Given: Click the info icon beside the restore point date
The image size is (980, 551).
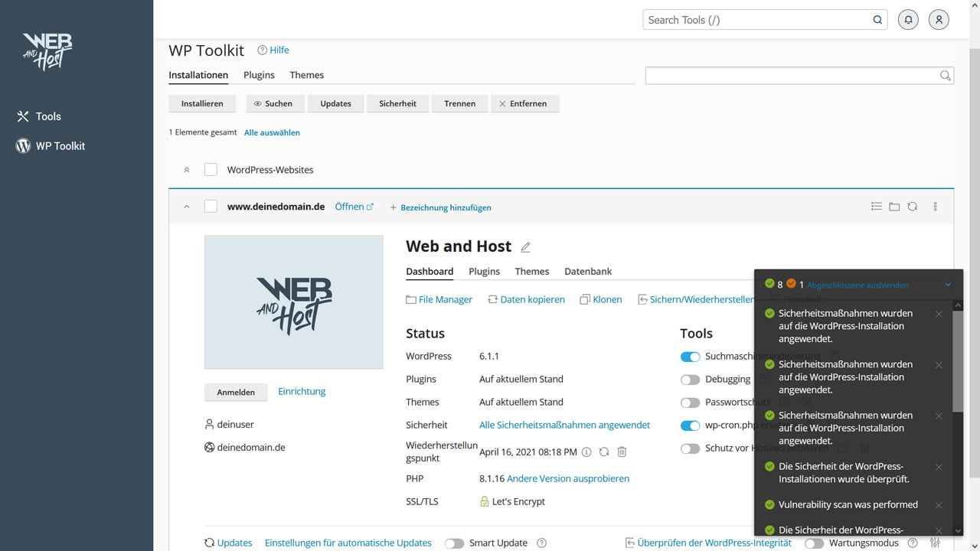Looking at the screenshot, I should click(x=586, y=452).
